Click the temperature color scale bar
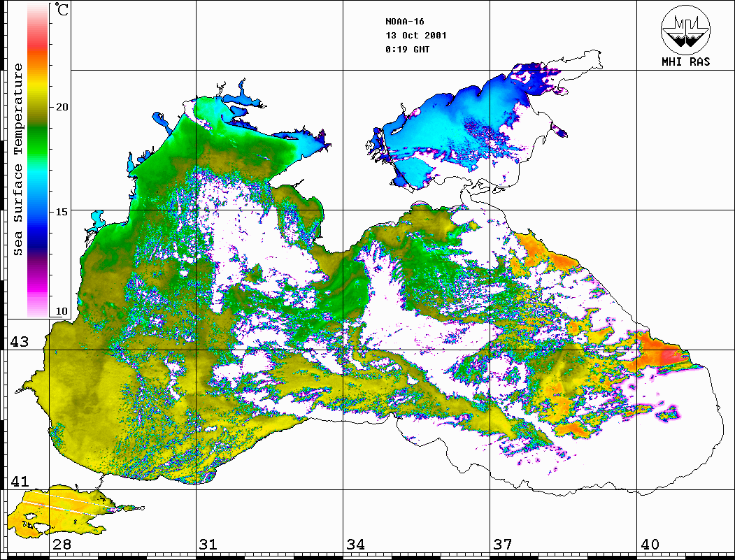Viewport: 735px width, 560px height. click(x=38, y=160)
